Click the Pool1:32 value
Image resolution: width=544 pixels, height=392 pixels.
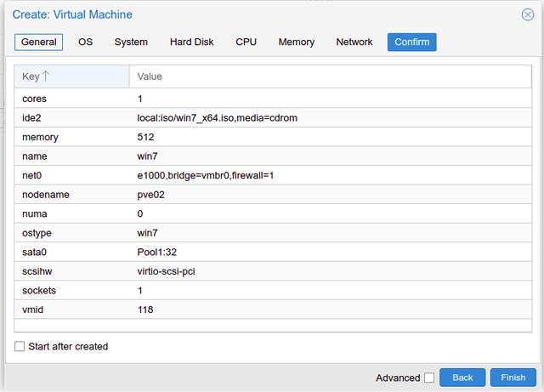click(156, 252)
